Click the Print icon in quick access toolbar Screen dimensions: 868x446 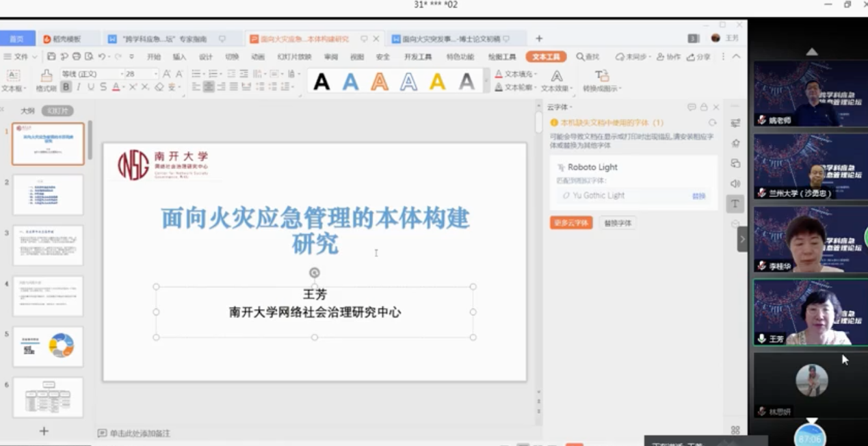pyautogui.click(x=76, y=57)
